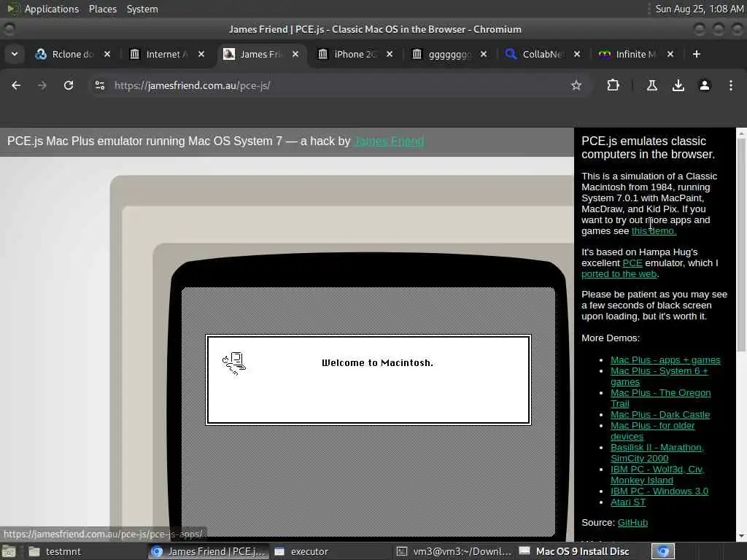This screenshot has height=560, width=747.
Task: Open IBM PC - Windows 3.0 demo
Action: tap(659, 491)
